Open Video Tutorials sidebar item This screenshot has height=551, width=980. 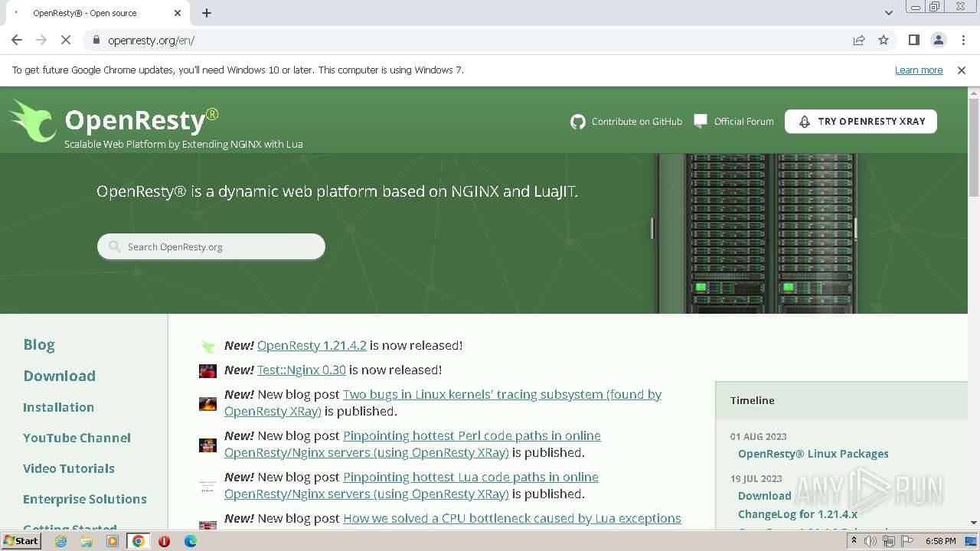click(69, 468)
